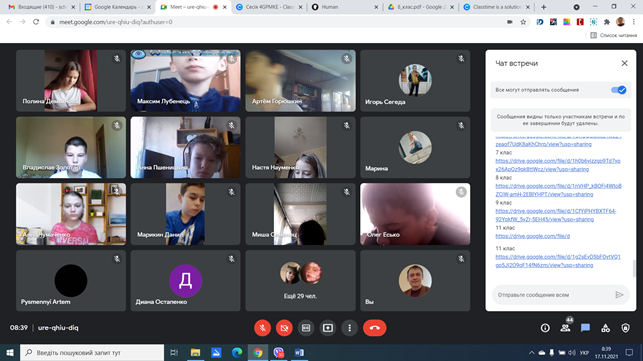Switch to Gmail Входящие tab
This screenshot has height=361, width=643.
pyautogui.click(x=41, y=7)
